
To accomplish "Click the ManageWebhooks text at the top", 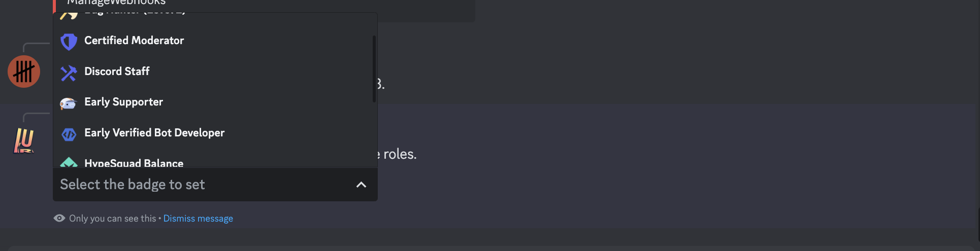I will 116,3.
